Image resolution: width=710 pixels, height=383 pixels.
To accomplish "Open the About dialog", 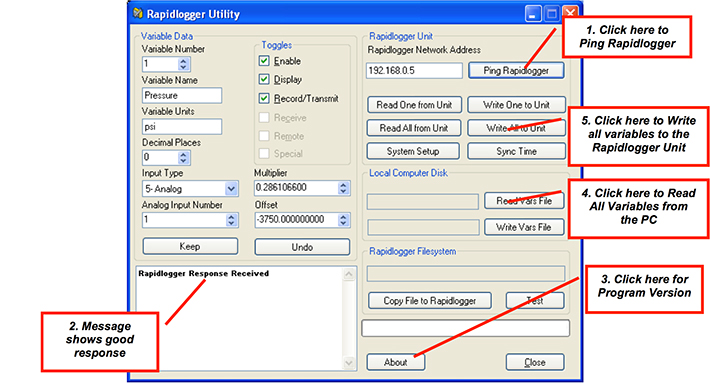I will 396,362.
